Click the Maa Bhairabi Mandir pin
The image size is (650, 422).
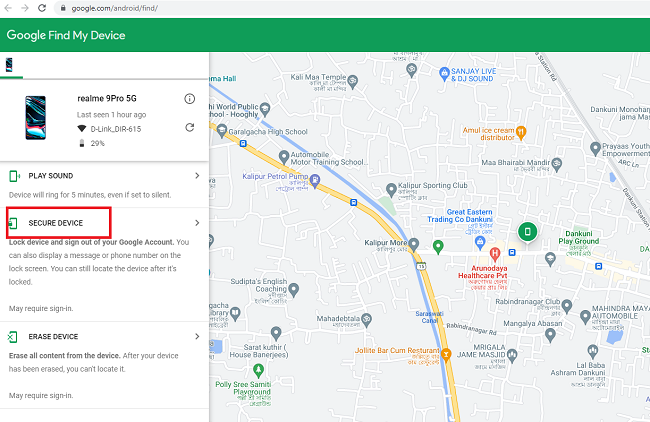[557, 164]
